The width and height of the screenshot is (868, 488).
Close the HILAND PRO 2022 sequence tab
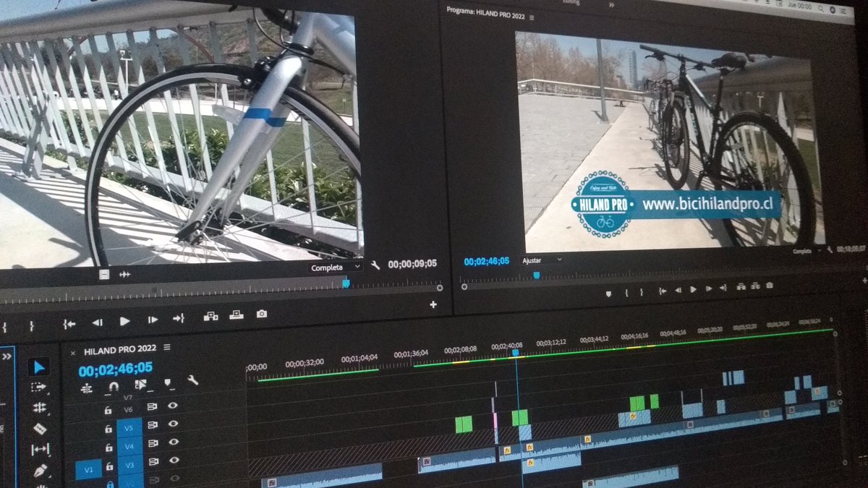point(72,353)
